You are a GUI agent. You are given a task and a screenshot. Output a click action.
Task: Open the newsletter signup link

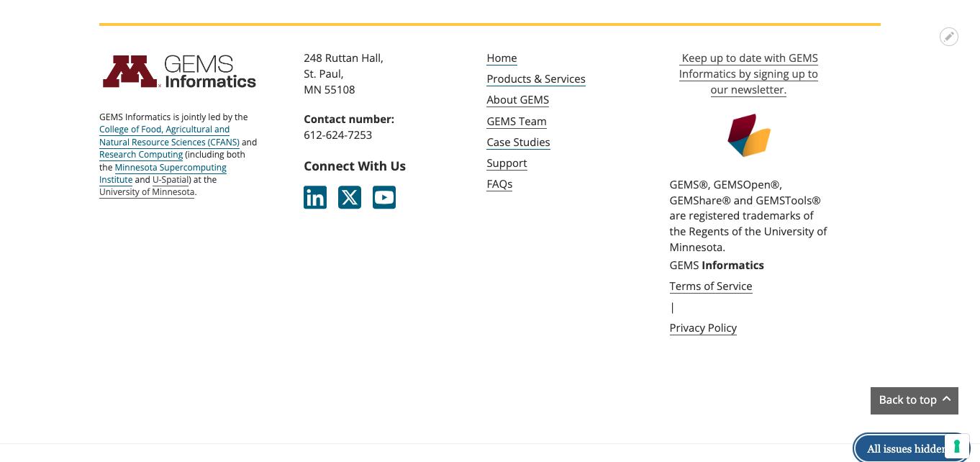pyautogui.click(x=748, y=74)
